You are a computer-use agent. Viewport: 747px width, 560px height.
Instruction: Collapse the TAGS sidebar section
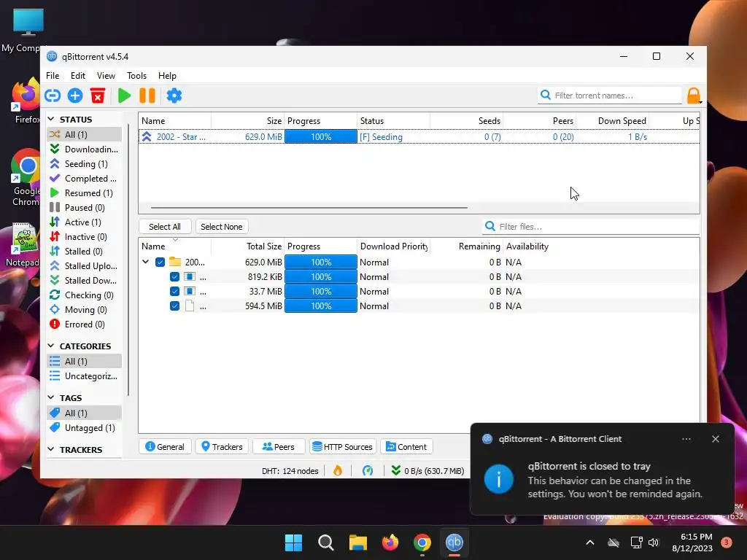pyautogui.click(x=51, y=397)
